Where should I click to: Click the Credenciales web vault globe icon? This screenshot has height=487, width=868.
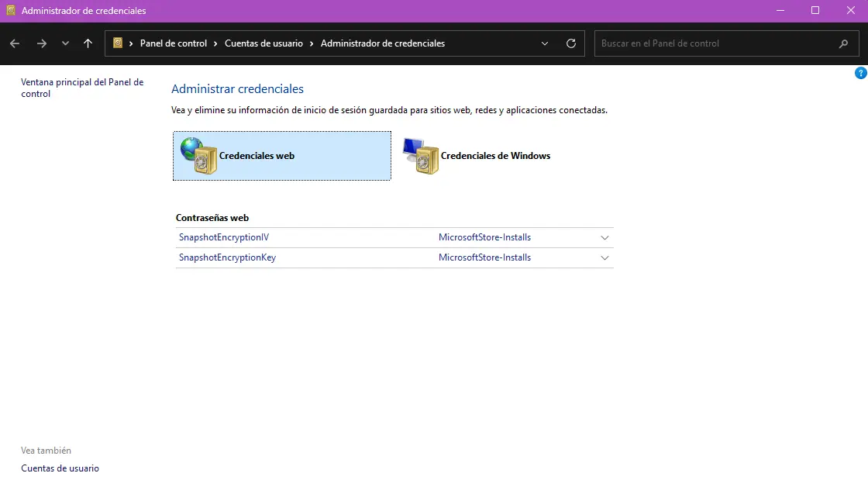[x=198, y=156]
